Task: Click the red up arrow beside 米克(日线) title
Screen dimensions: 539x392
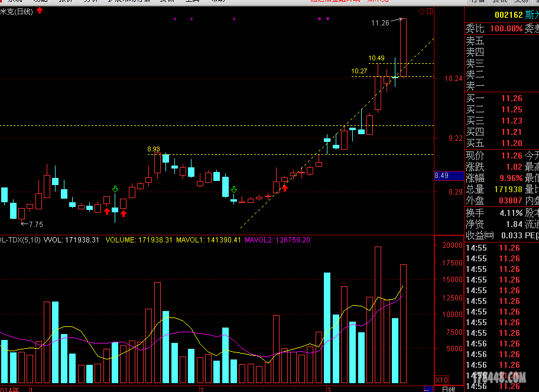Action: (x=40, y=11)
